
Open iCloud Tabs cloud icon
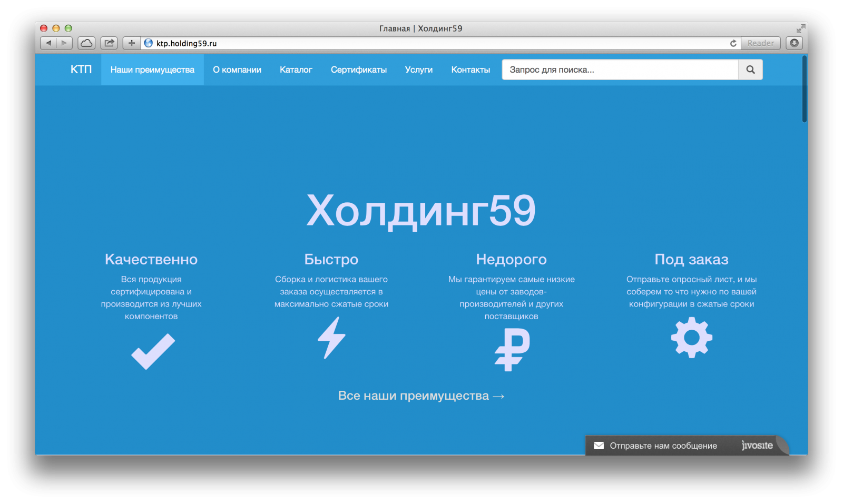tap(86, 43)
